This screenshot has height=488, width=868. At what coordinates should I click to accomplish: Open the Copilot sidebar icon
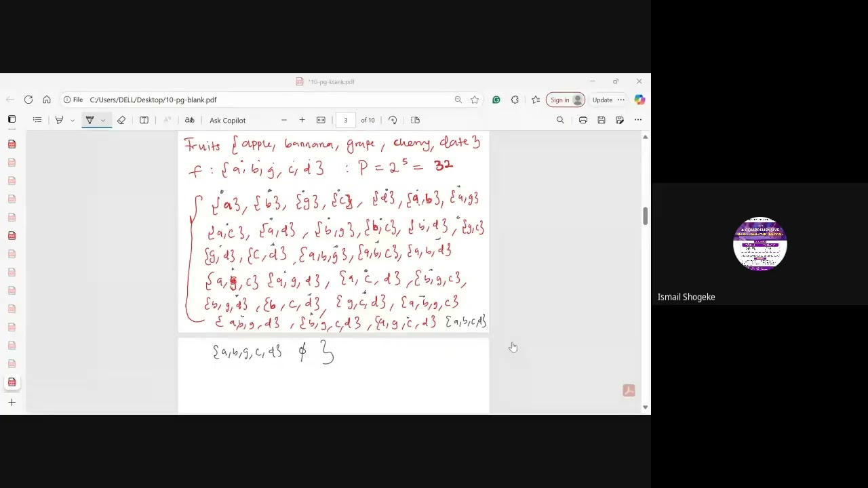(x=639, y=100)
